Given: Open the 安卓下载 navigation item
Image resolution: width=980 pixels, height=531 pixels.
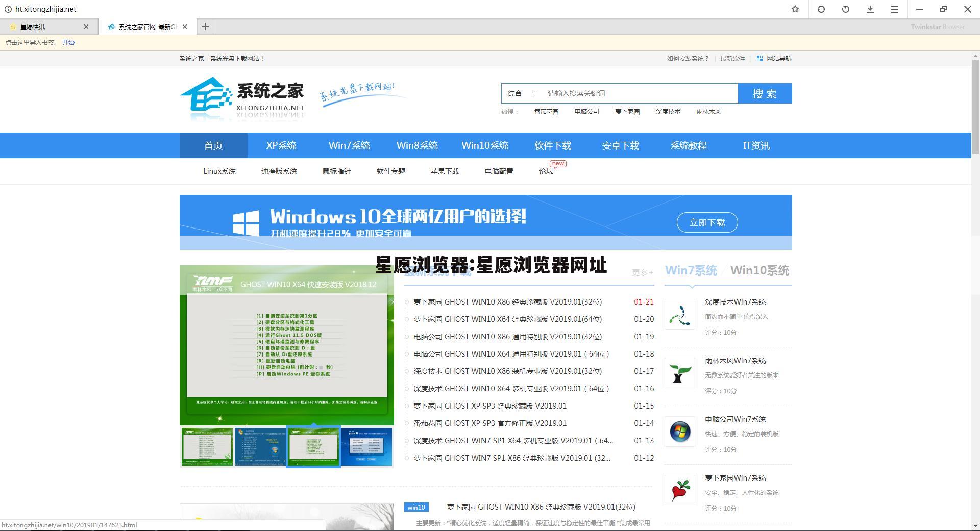Looking at the screenshot, I should [x=621, y=145].
